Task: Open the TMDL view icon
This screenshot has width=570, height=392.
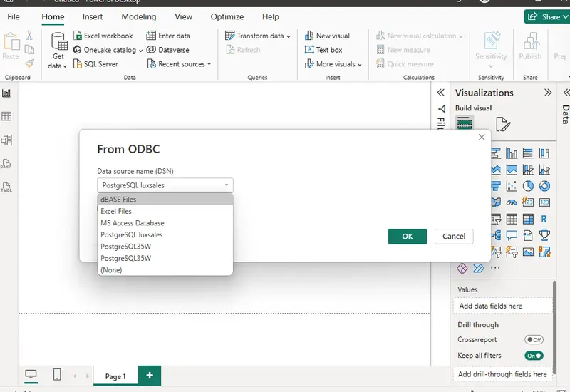Action: click(6, 187)
